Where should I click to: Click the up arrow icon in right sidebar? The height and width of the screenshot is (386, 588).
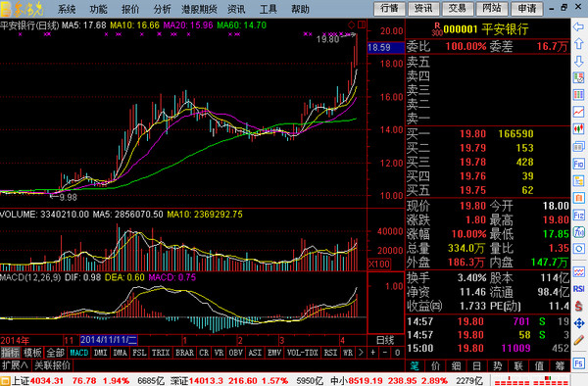pyautogui.click(x=578, y=44)
